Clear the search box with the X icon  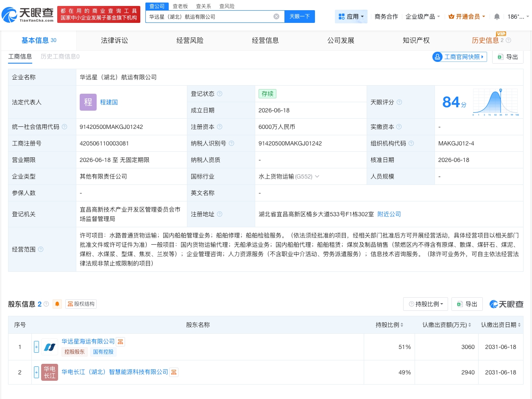(x=276, y=17)
